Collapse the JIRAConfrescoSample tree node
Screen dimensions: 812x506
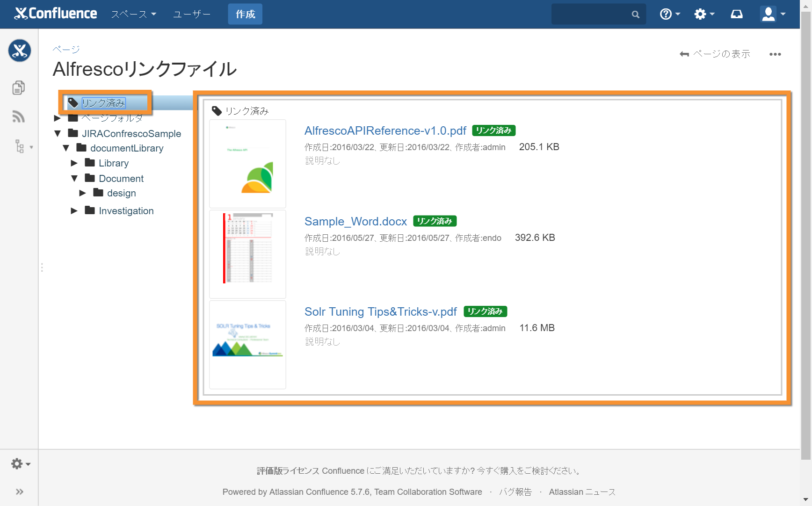click(58, 133)
